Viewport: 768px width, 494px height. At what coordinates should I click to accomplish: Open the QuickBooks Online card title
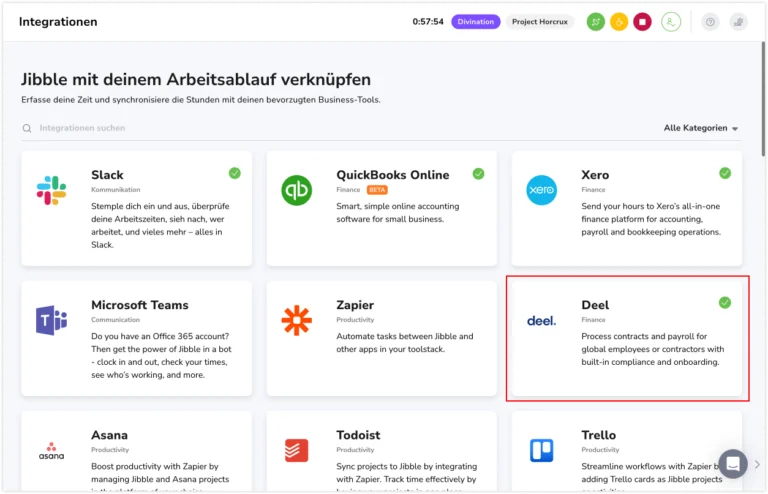coord(393,175)
